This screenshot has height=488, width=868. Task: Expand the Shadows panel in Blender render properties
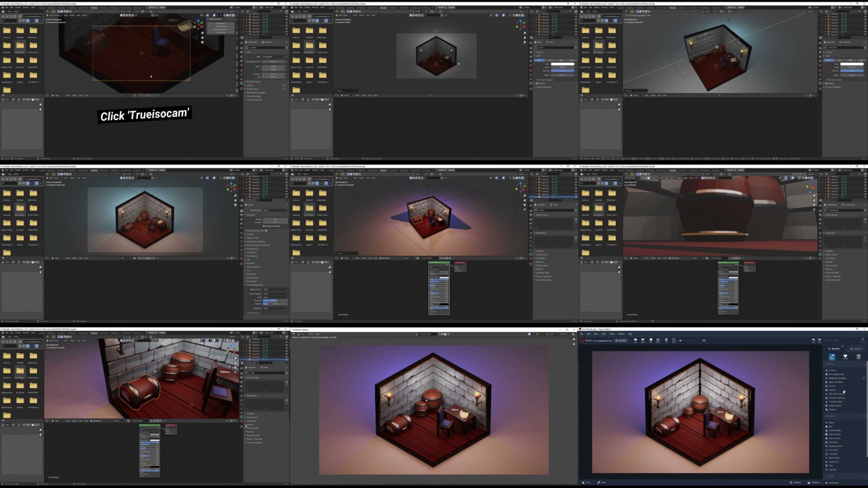(x=251, y=263)
